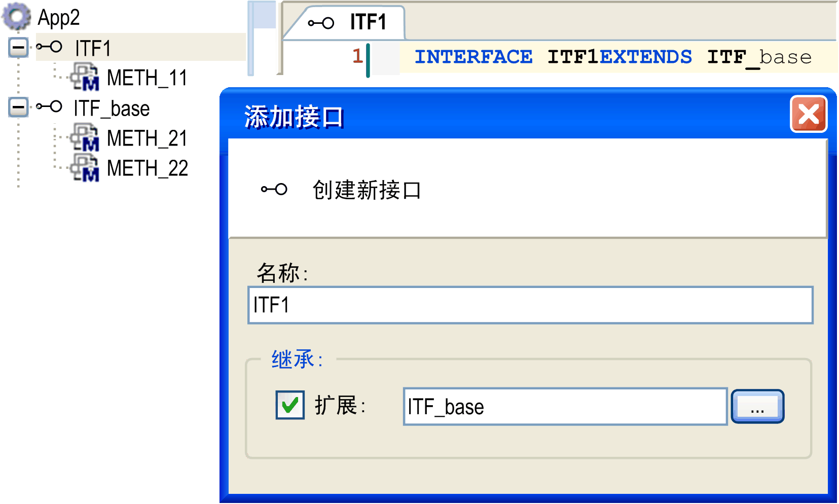Uncheck the 扩展 checkbox
The height and width of the screenshot is (504, 839).
[290, 405]
